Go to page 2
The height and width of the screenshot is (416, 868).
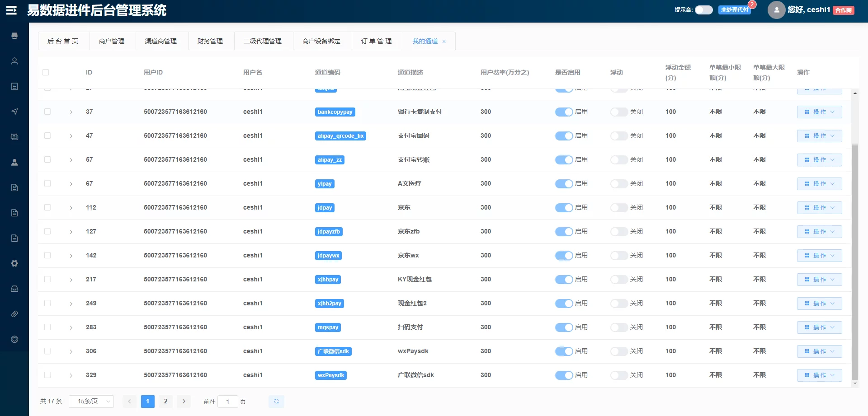point(165,401)
